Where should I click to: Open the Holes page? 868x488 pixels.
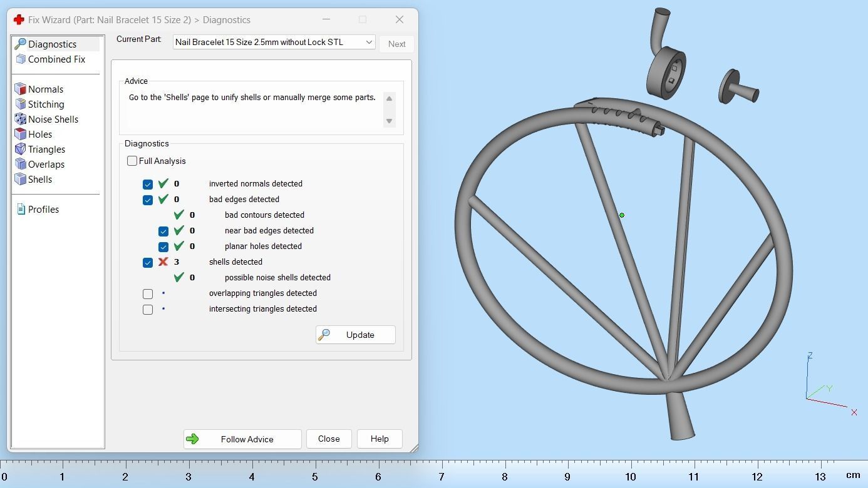pos(40,134)
